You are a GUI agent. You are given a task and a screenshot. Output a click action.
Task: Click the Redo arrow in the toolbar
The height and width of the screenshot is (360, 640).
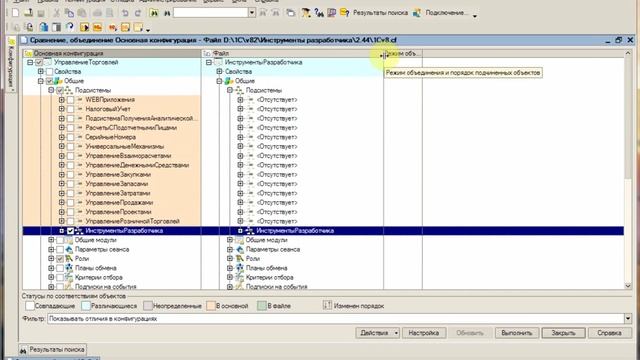click(138, 13)
